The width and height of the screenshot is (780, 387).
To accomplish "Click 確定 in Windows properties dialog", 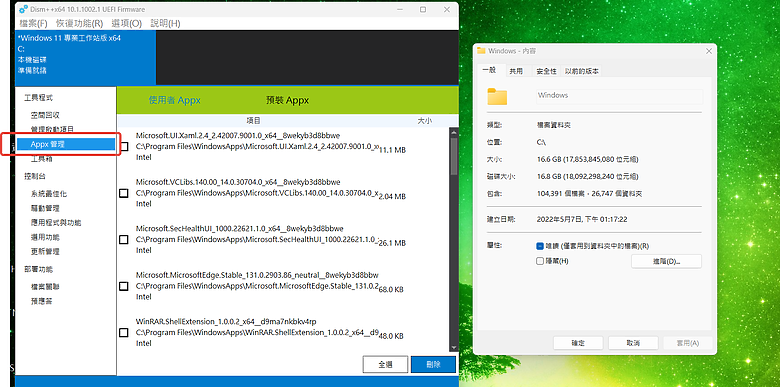I will [578, 343].
